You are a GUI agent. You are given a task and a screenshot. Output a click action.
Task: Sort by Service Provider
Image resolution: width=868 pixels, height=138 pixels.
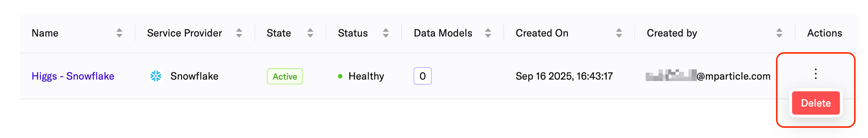239,33
